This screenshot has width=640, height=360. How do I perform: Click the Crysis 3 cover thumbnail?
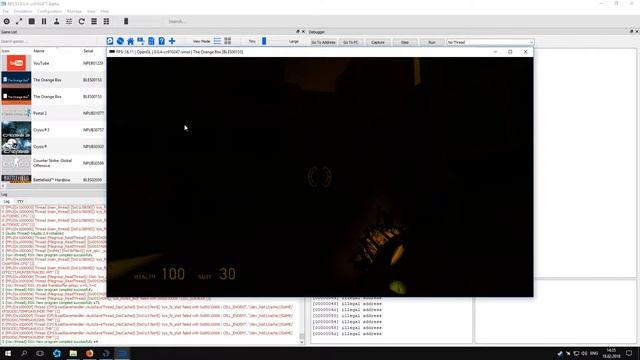click(x=16, y=130)
